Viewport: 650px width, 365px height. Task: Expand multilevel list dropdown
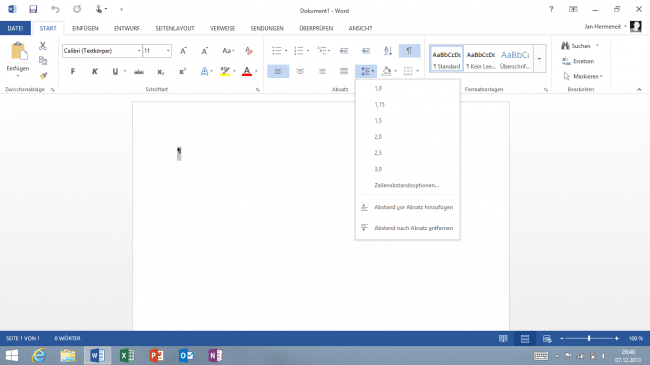click(329, 51)
